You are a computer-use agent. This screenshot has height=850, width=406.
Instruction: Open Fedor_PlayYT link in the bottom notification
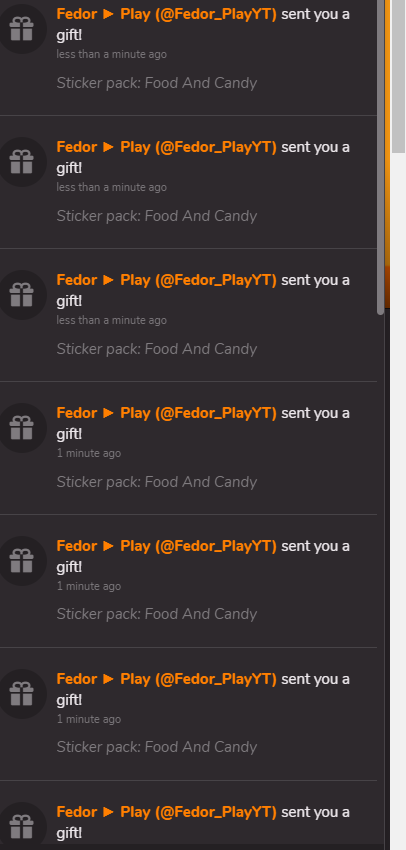coord(166,812)
